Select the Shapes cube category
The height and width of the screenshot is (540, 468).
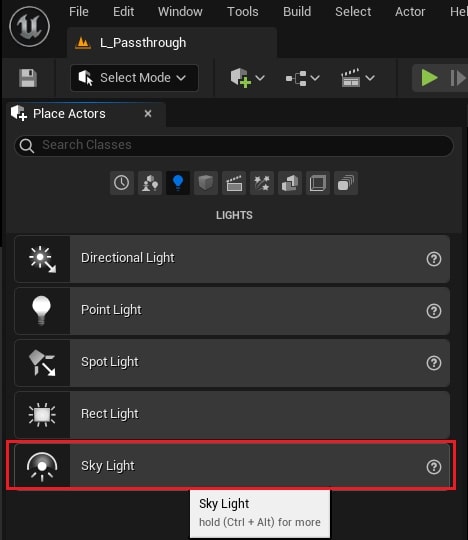(206, 183)
